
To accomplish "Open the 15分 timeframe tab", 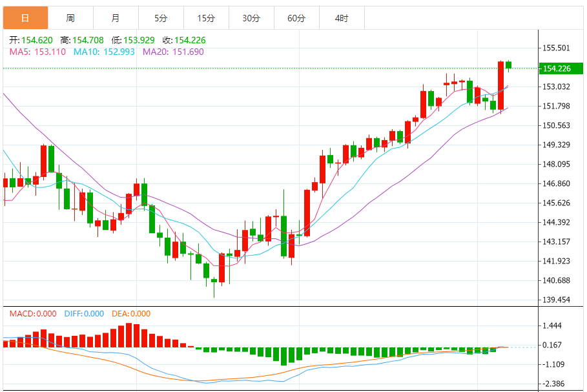I will [x=206, y=18].
